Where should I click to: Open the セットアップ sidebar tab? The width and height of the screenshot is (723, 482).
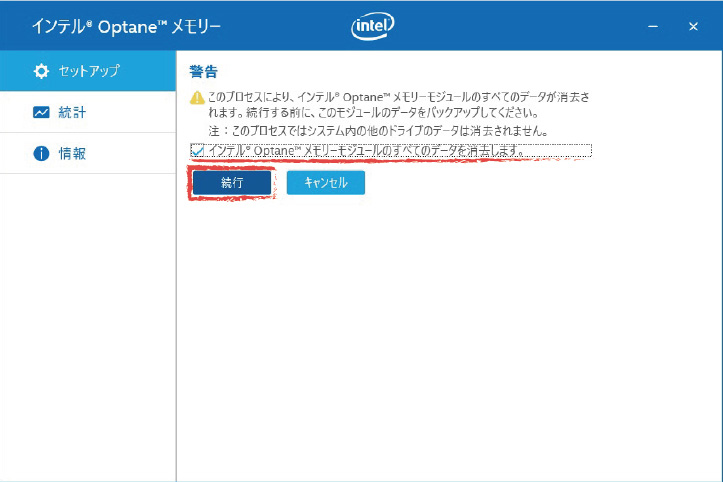[x=88, y=71]
